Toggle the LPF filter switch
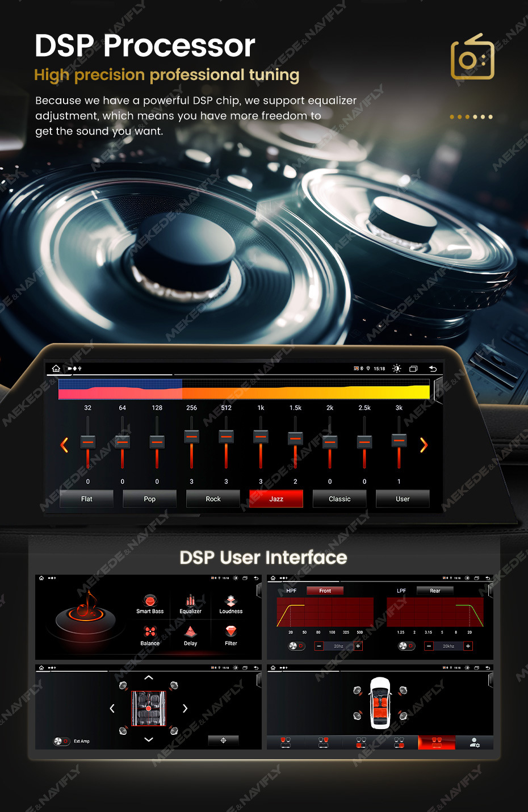The image size is (528, 812). [x=407, y=646]
